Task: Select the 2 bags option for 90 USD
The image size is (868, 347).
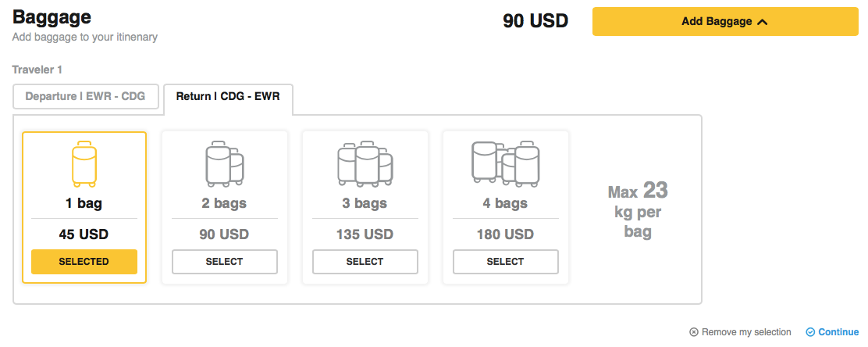Action: (225, 262)
